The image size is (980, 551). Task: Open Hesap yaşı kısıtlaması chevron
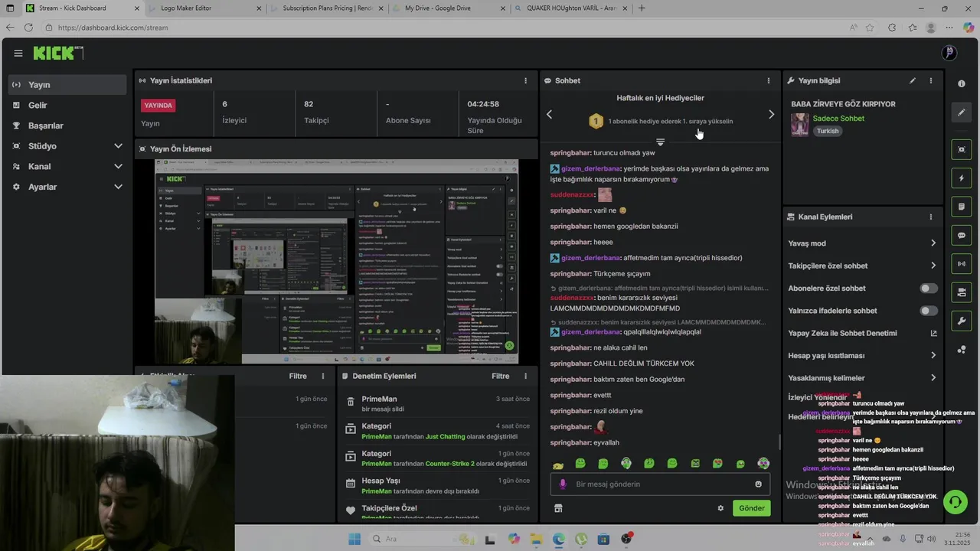click(933, 355)
